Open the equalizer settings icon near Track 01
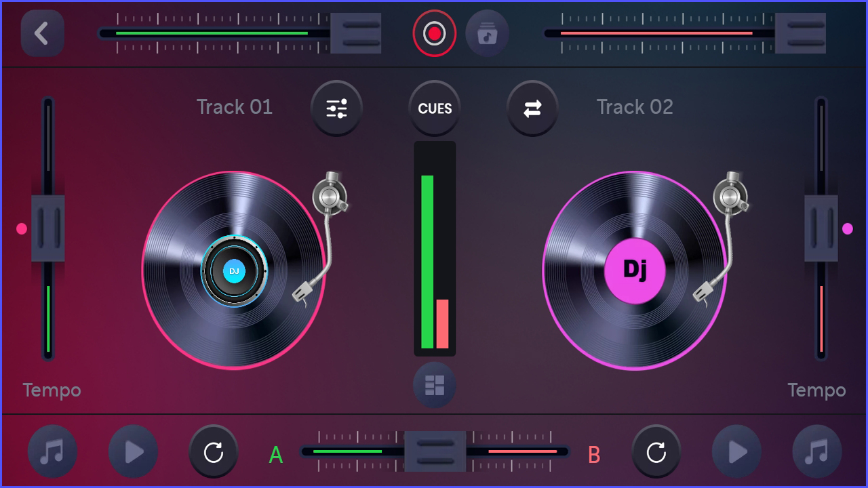Viewport: 868px width, 488px height. 336,108
